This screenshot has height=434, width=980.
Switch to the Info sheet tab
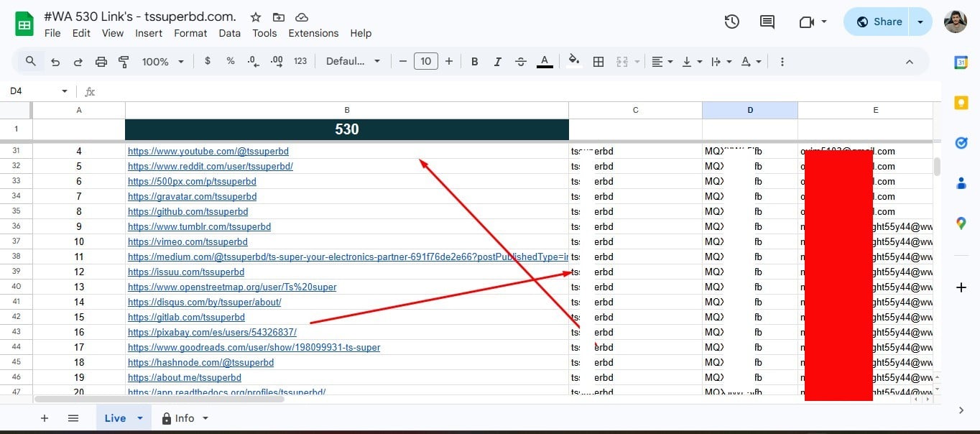click(185, 417)
